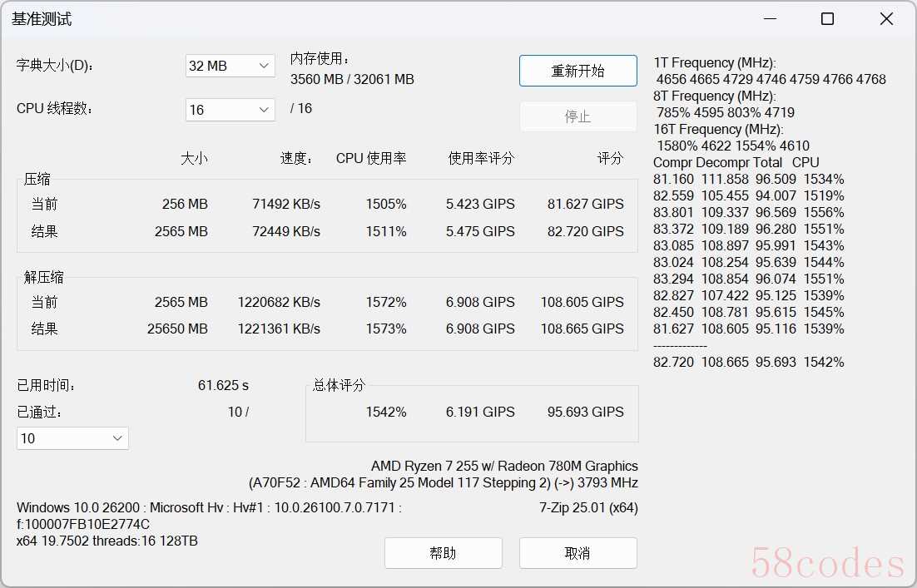Click elapsed time value 61.625 s
This screenshot has width=917, height=588.
223,386
